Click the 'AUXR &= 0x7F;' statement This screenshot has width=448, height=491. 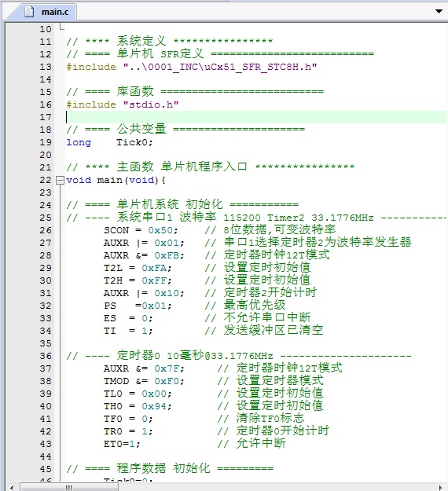coord(144,368)
